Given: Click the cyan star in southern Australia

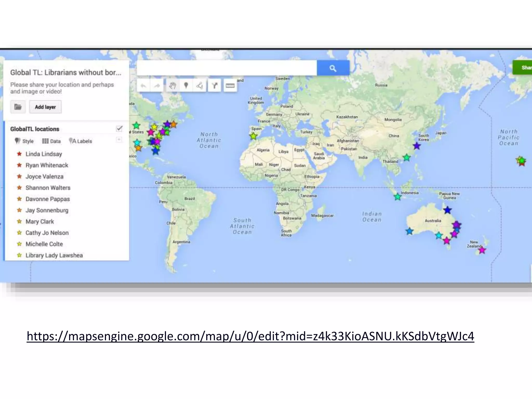Looking at the screenshot, I should (x=439, y=235).
